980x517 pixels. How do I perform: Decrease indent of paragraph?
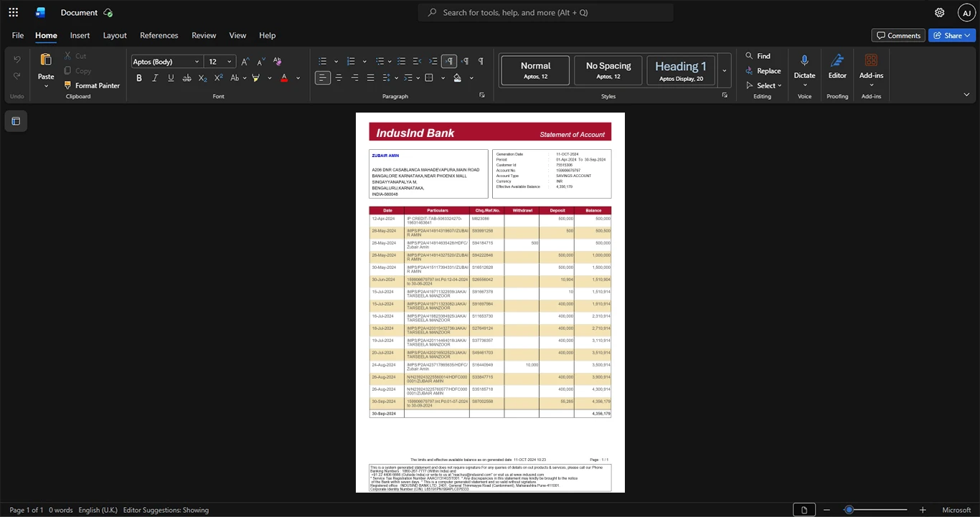(x=417, y=62)
